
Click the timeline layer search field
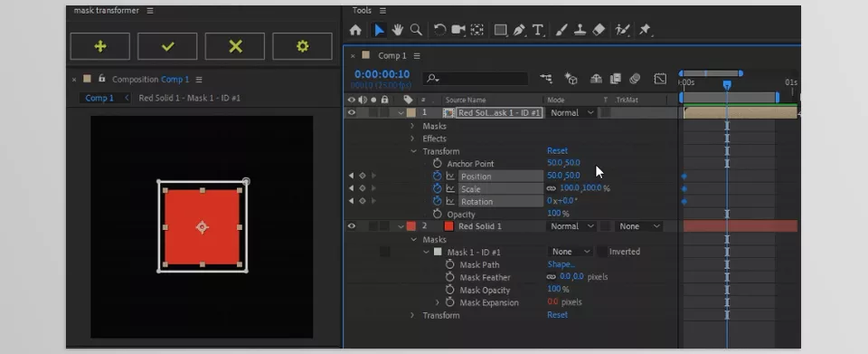[475, 79]
